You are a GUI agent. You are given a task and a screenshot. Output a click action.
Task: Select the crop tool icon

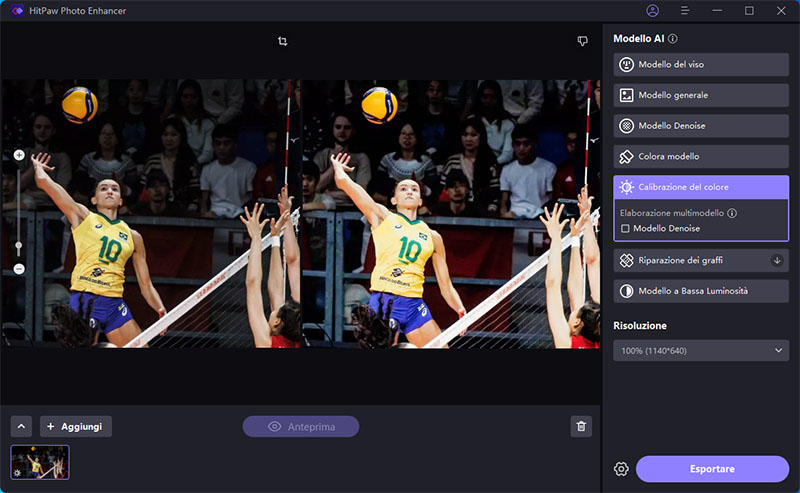coord(283,41)
